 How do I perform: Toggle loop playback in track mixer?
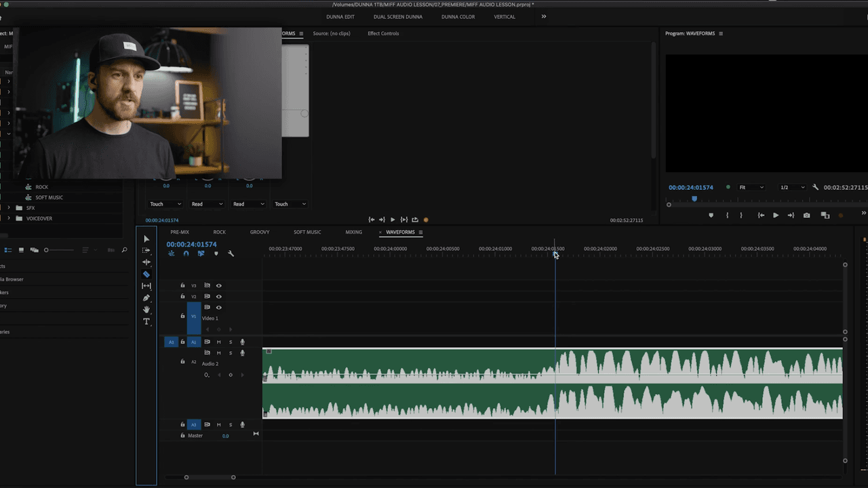415,220
